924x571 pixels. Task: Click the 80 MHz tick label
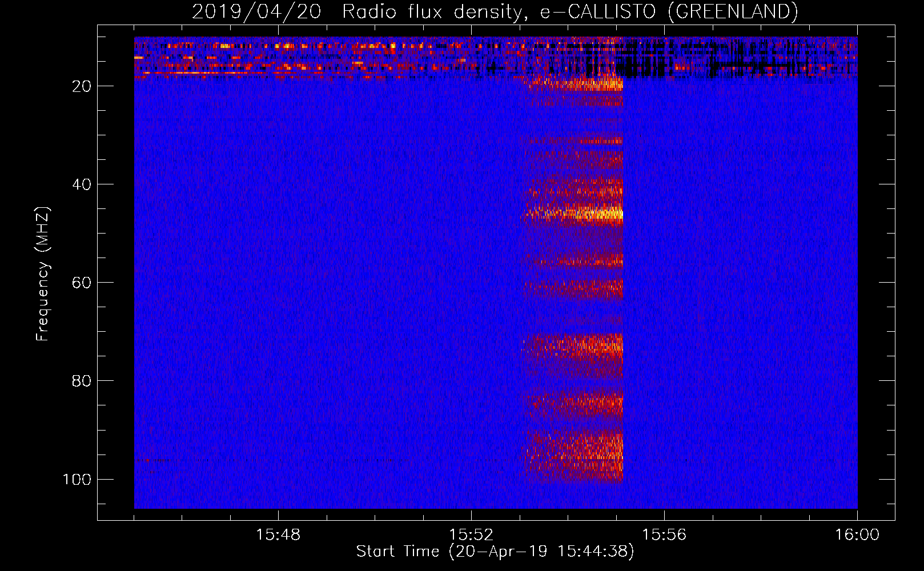[82, 381]
